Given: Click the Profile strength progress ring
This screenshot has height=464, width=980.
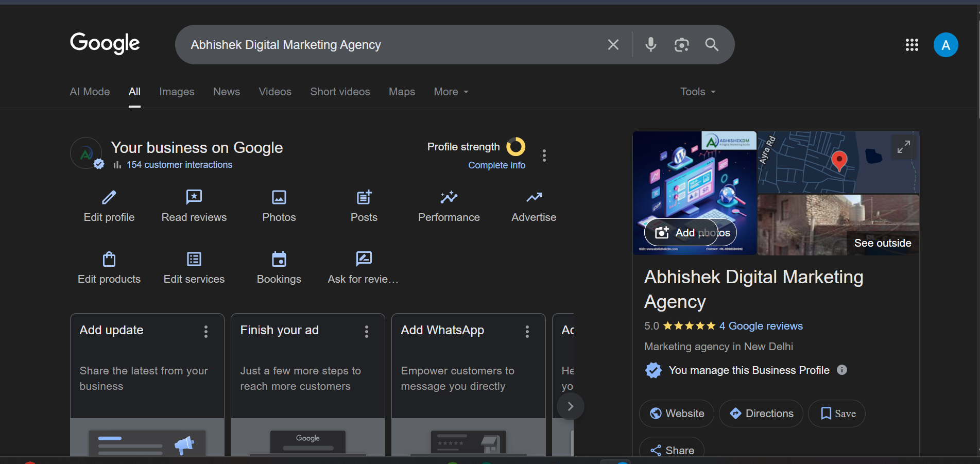Looking at the screenshot, I should click(515, 147).
